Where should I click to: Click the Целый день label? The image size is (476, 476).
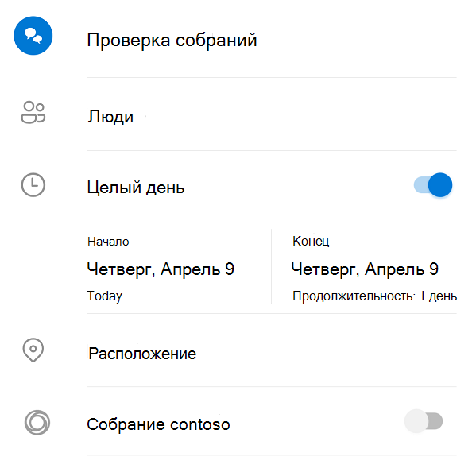pyautogui.click(x=136, y=188)
